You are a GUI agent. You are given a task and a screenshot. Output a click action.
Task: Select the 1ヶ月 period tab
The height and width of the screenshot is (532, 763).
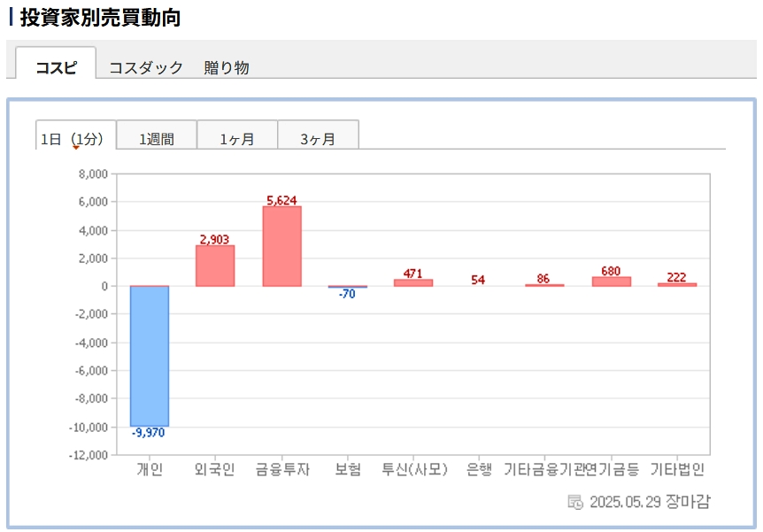pyautogui.click(x=237, y=138)
